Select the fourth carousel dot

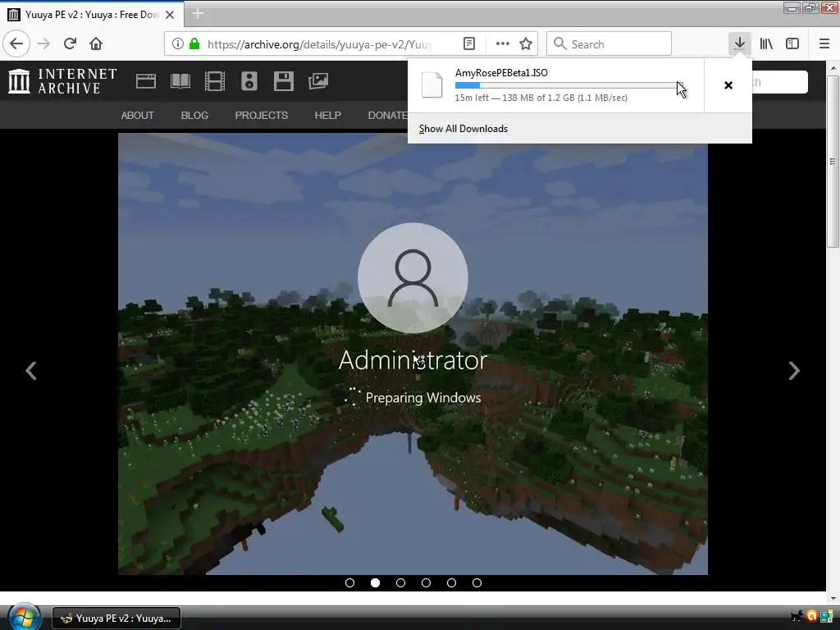[x=427, y=583]
